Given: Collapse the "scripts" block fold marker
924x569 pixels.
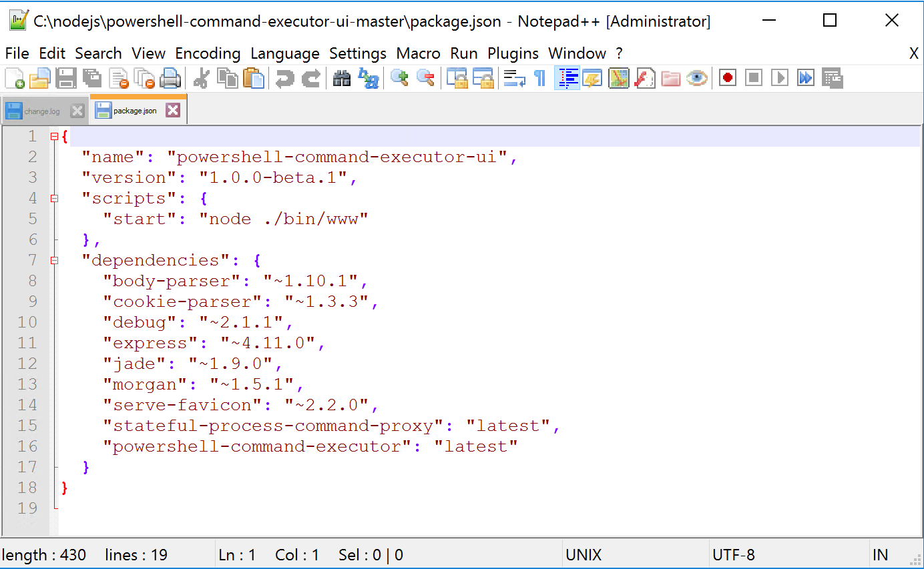Looking at the screenshot, I should (54, 199).
